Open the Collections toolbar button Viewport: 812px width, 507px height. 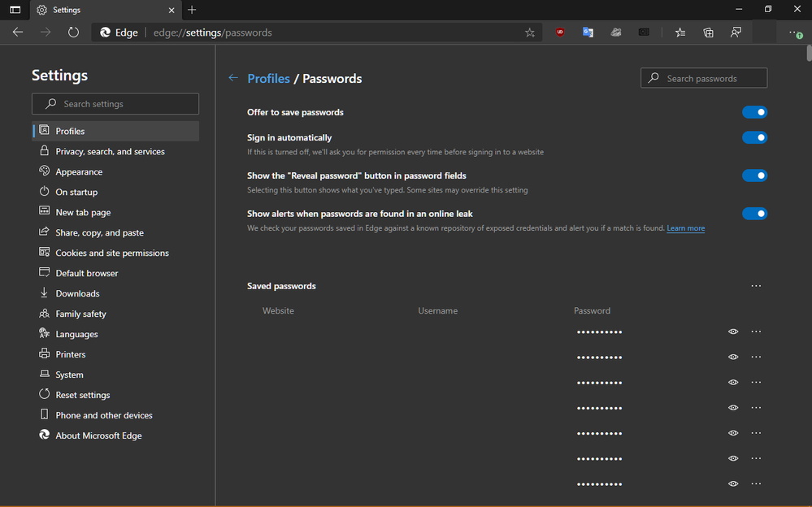point(708,32)
